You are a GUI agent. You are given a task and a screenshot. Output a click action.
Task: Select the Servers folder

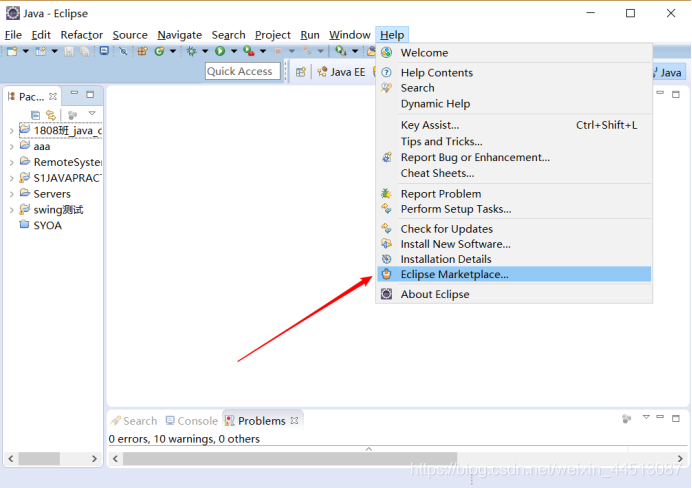(x=45, y=194)
